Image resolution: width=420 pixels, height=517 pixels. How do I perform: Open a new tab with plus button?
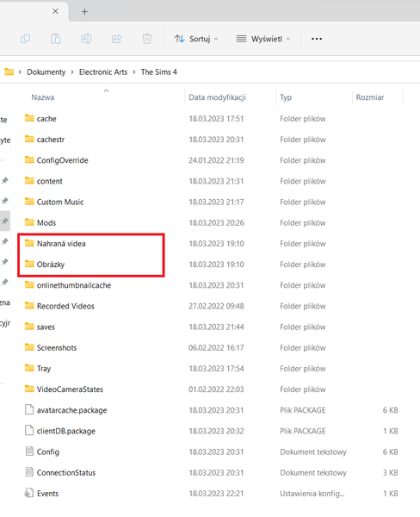84,11
